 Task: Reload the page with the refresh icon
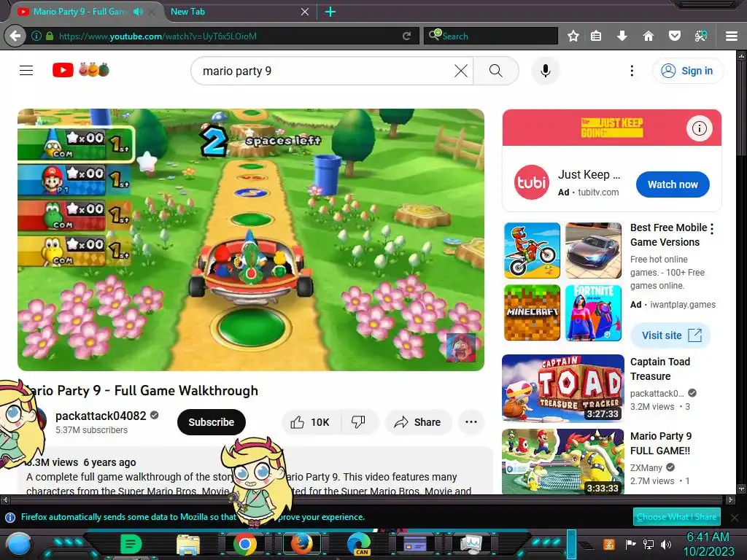tap(406, 36)
